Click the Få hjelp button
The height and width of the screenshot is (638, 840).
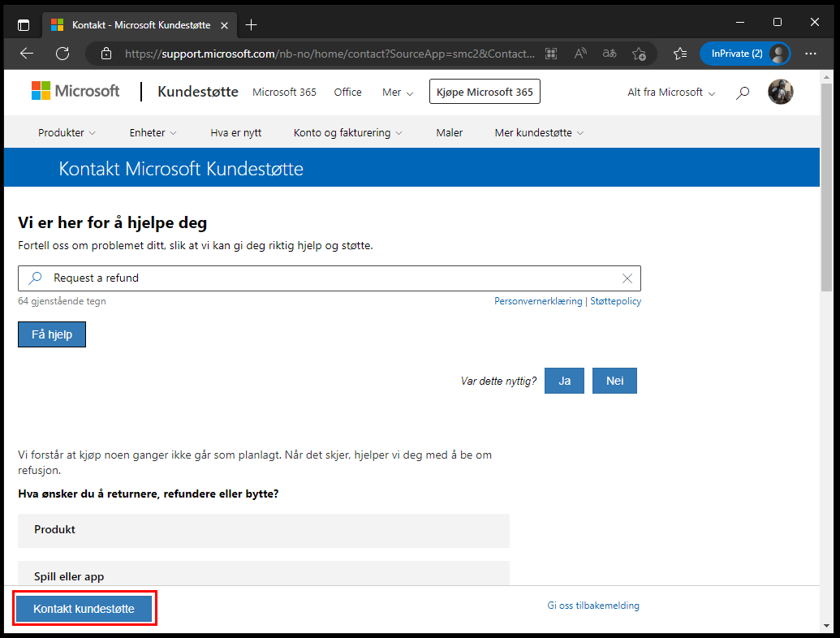pyautogui.click(x=52, y=334)
